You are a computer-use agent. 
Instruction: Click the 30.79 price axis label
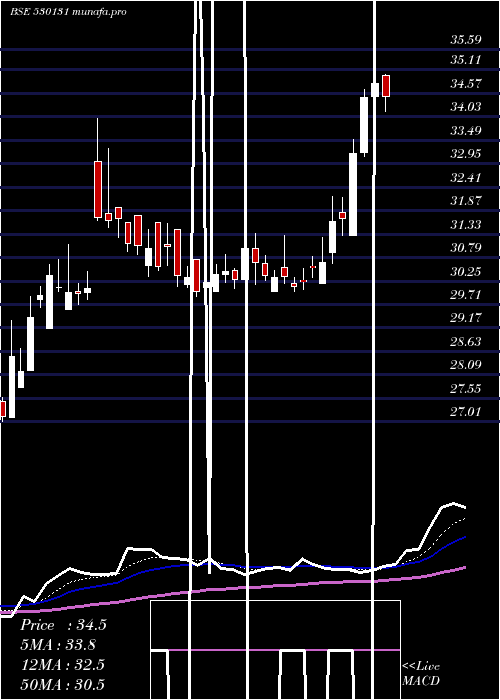[466, 248]
